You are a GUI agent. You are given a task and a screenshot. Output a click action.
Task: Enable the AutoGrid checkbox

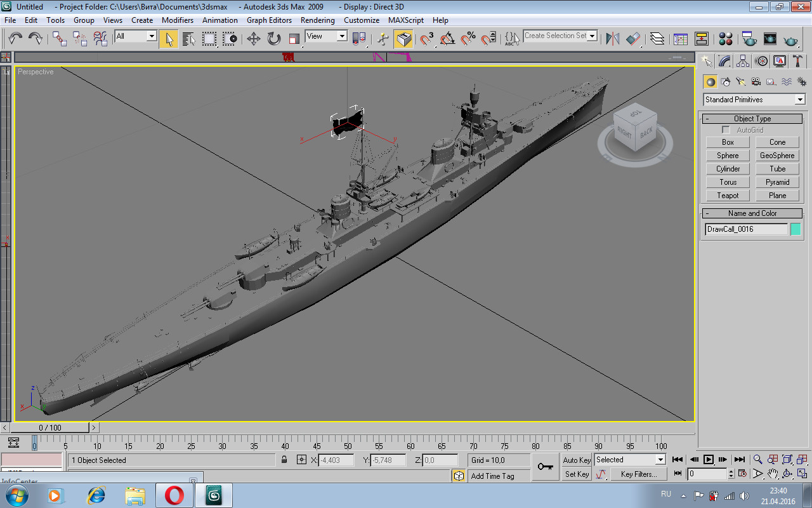point(726,130)
